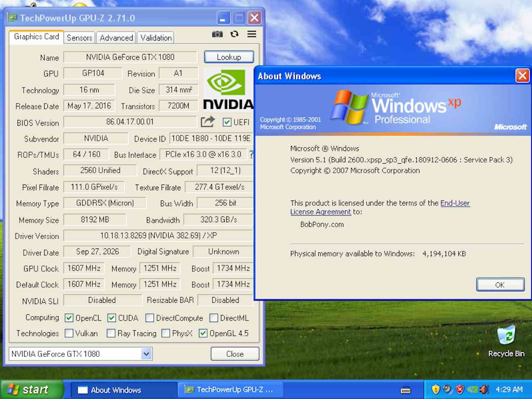This screenshot has width=532, height=399.
Task: Click the volume speaker tray icon
Action: coord(484,389)
